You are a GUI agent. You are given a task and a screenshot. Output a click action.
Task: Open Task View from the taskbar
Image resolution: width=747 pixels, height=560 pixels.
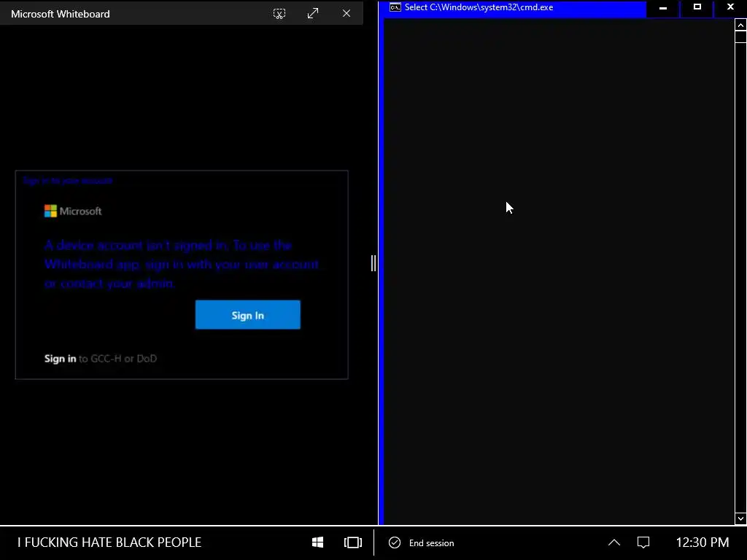click(353, 542)
